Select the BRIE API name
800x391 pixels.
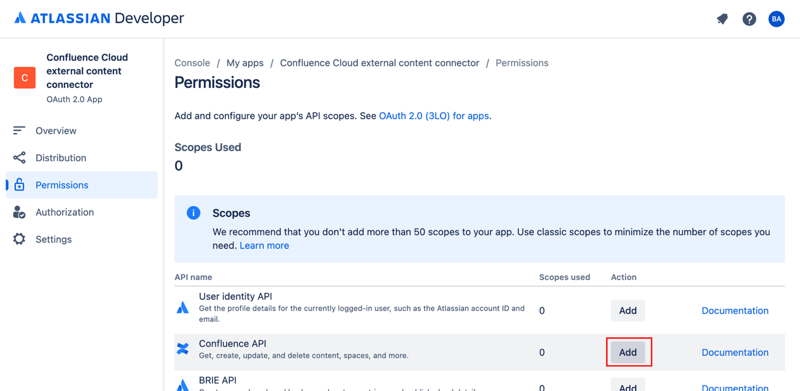coord(218,380)
